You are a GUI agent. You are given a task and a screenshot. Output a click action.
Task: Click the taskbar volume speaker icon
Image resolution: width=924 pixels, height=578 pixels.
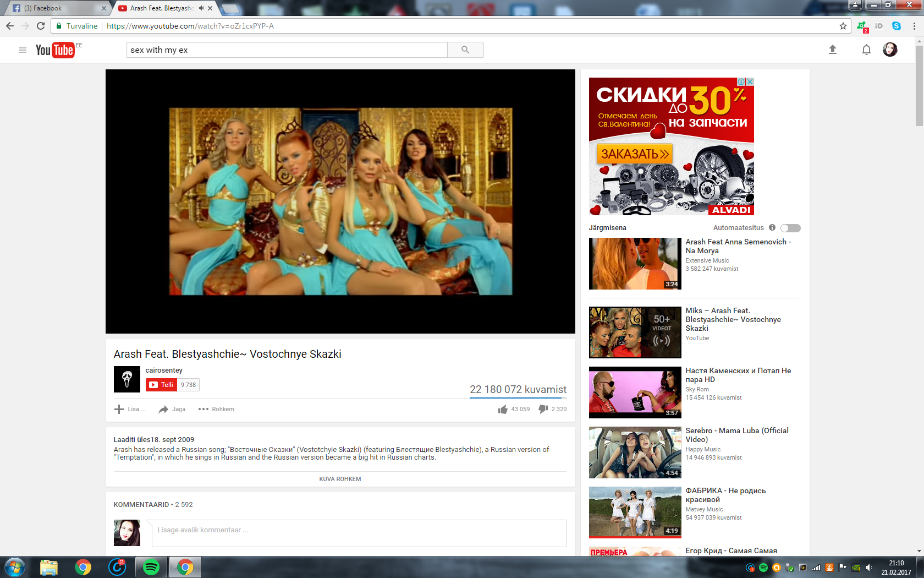point(869,568)
